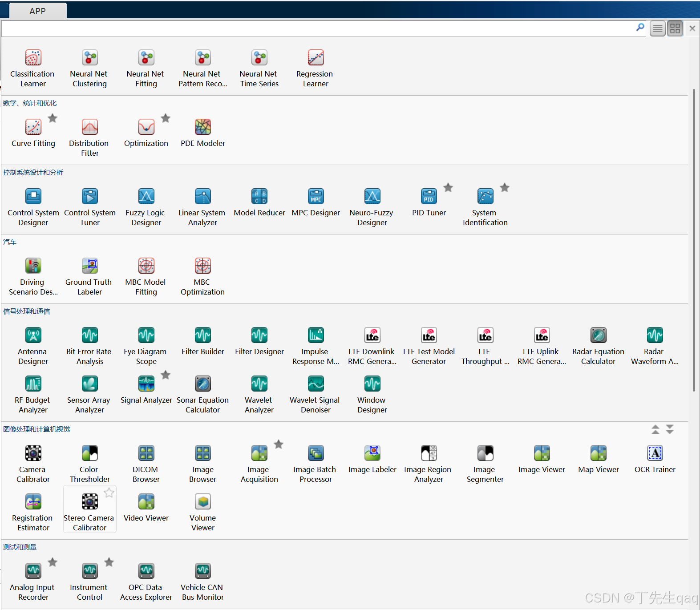700x610 pixels.
Task: Open DICOM Browser
Action: tap(146, 464)
